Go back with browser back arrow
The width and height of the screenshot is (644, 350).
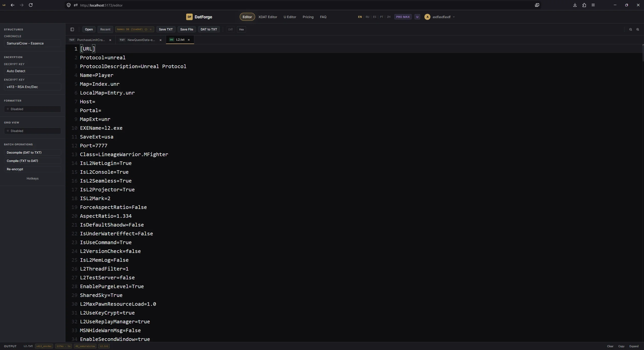pyautogui.click(x=13, y=5)
